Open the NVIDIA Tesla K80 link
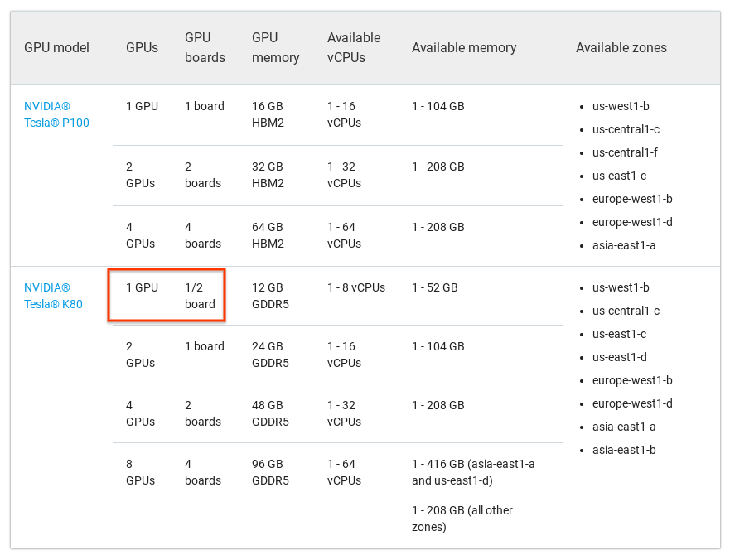Screen dimensions: 730x560 click(53, 296)
